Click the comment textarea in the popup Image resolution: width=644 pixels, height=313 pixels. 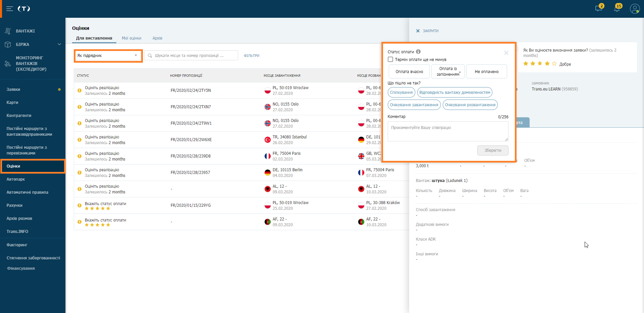(448, 131)
